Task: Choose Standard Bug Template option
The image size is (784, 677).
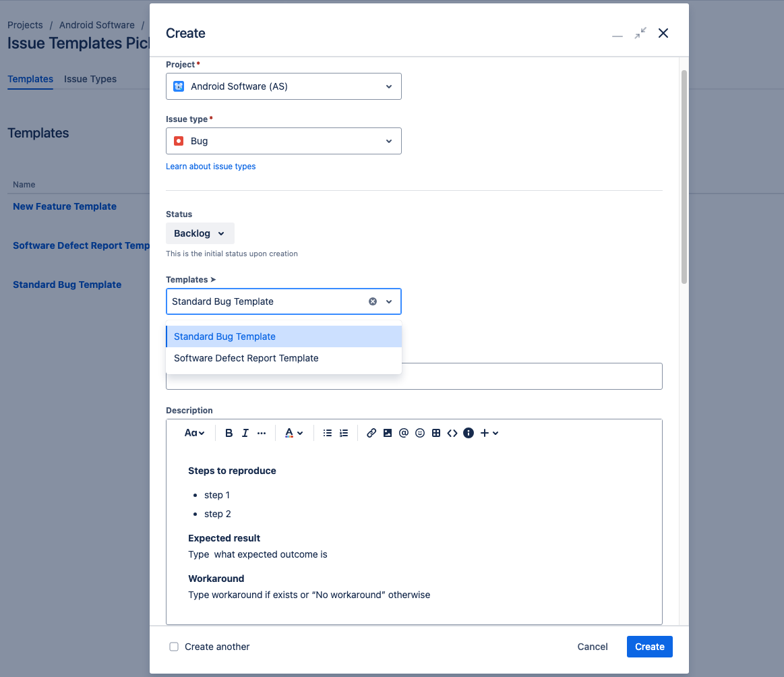Action: (x=284, y=336)
